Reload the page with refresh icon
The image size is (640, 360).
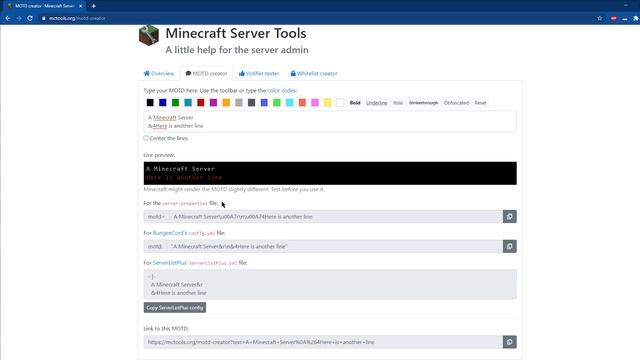pos(30,18)
